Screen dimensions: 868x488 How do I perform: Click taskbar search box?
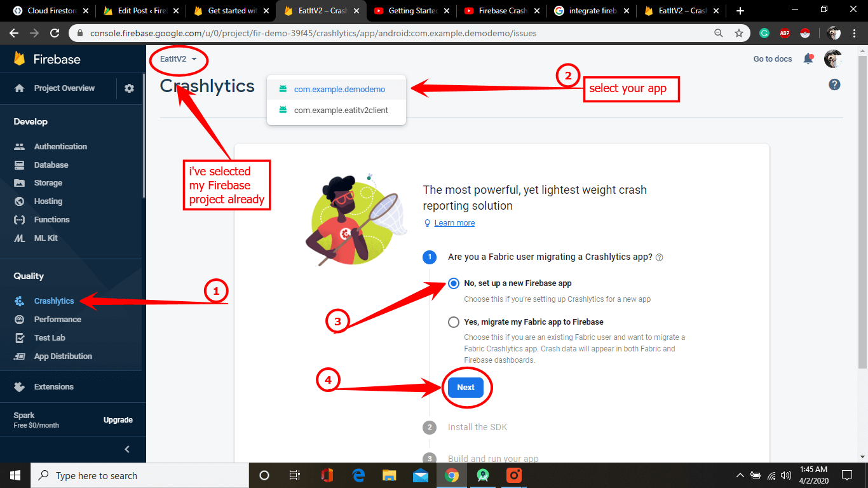(140, 475)
